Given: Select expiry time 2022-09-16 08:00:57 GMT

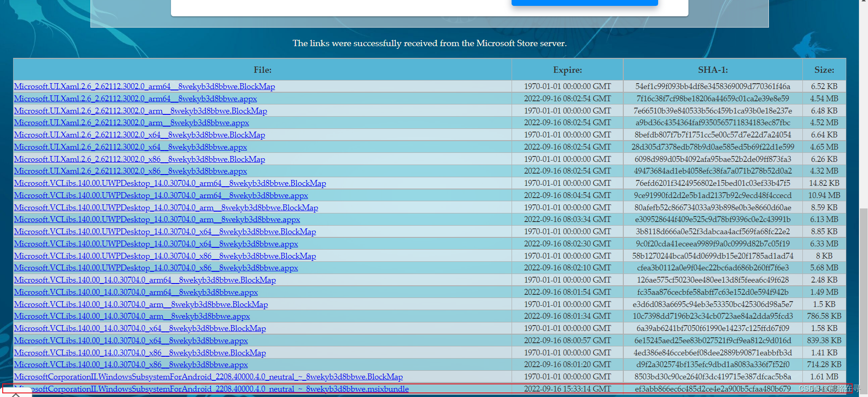Looking at the screenshot, I should pos(568,340).
